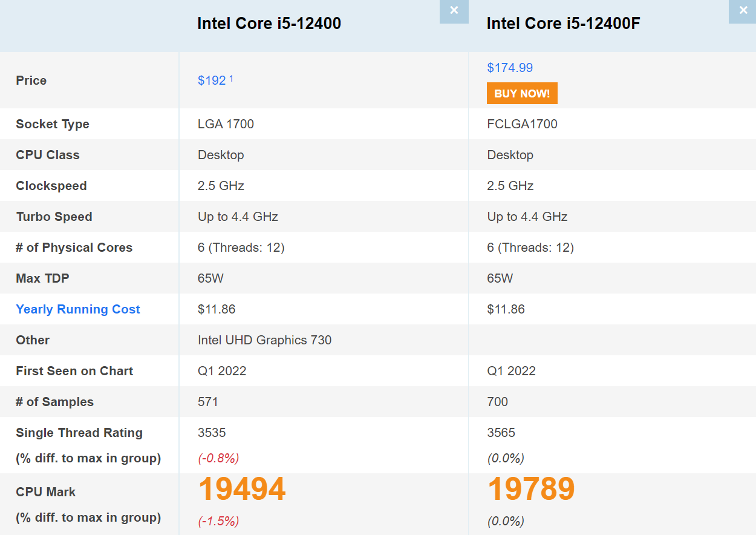Click the Max TDP row label
The image size is (756, 535).
pos(42,278)
